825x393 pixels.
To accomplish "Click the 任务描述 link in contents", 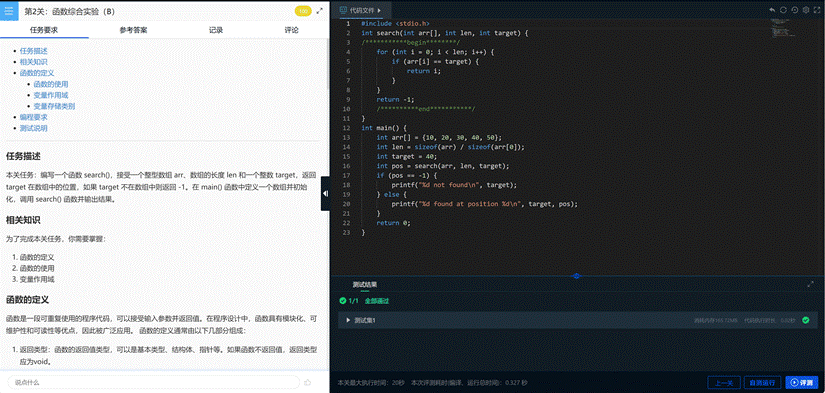I will pos(34,51).
